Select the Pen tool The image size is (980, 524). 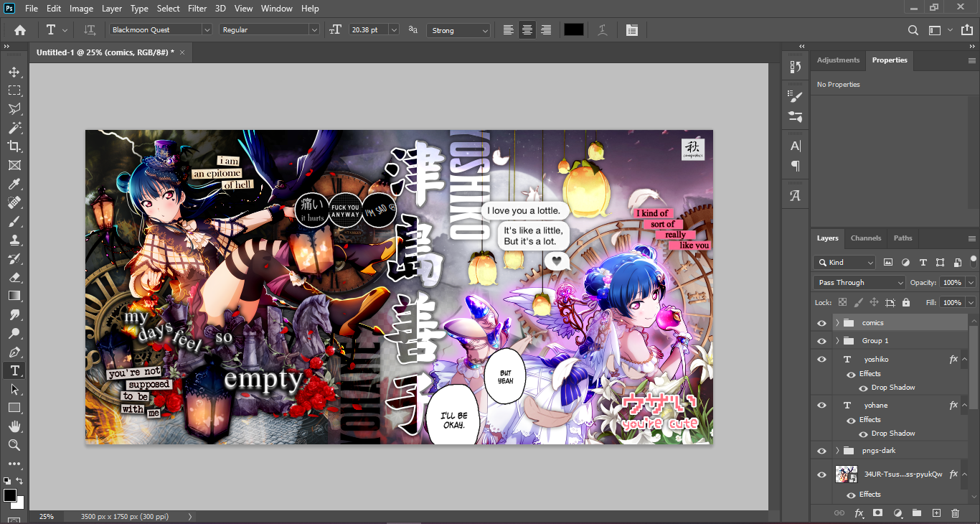pyautogui.click(x=14, y=352)
